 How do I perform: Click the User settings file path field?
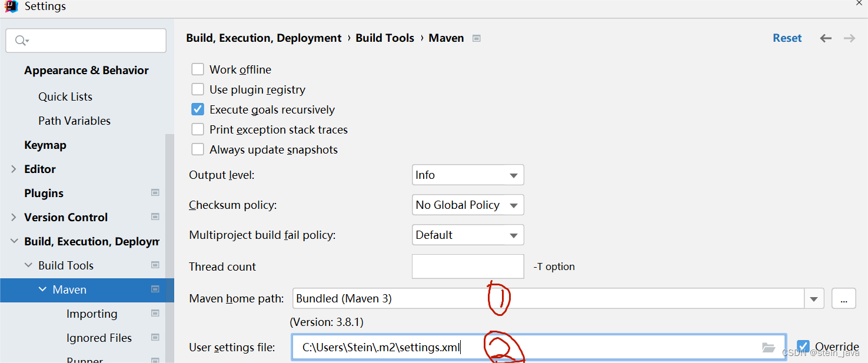coord(539,347)
